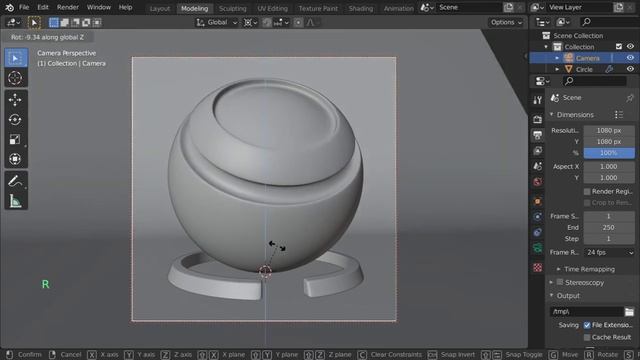Select the Move tool
Image resolution: width=640 pixels, height=360 pixels.
tap(15, 100)
